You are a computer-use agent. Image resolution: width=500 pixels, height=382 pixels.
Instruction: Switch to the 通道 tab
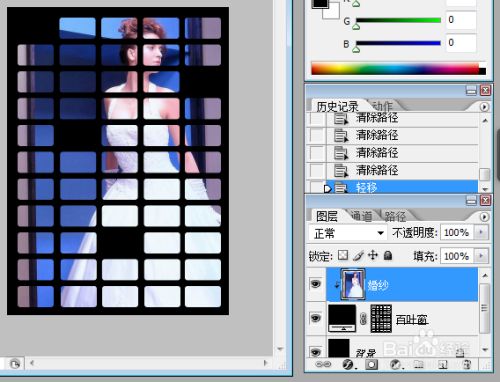362,217
